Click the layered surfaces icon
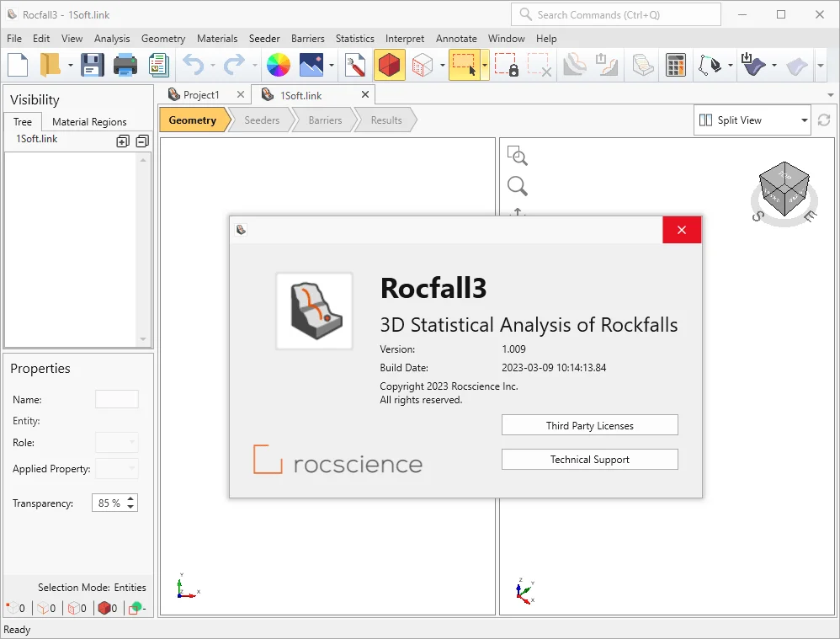The height and width of the screenshot is (639, 840). 642,66
